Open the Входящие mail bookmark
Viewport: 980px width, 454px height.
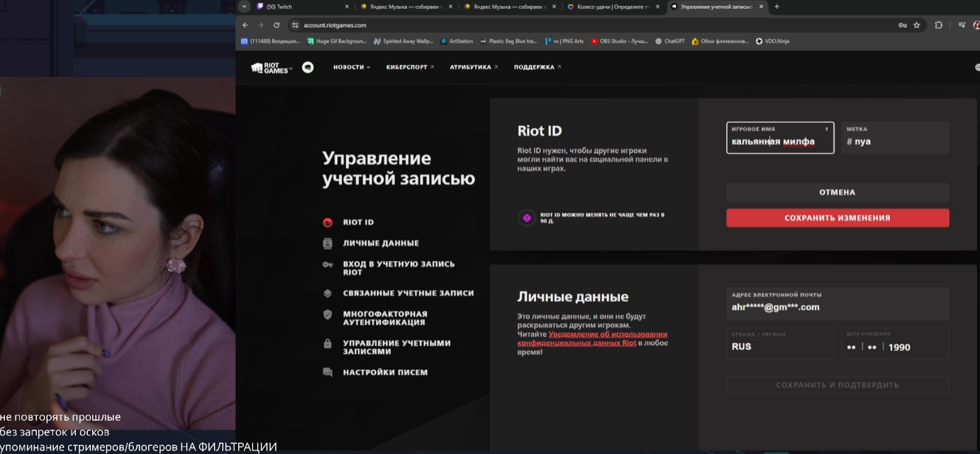tap(270, 41)
